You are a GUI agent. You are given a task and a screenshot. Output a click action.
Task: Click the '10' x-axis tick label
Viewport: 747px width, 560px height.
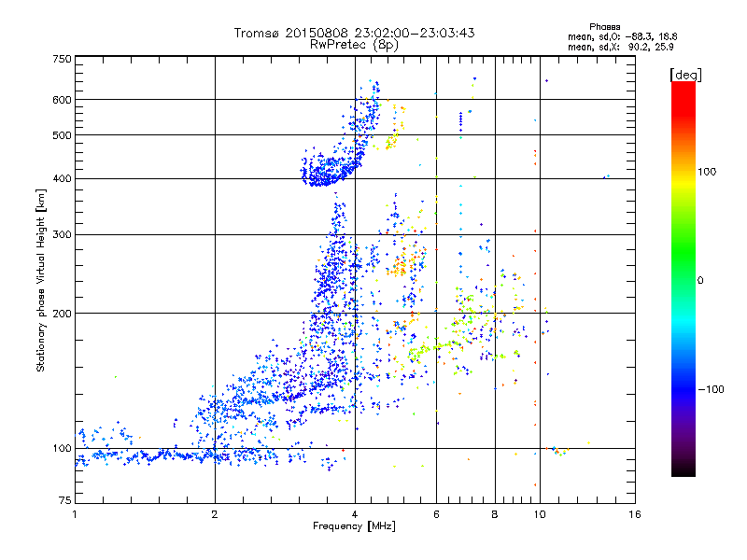tap(540, 514)
